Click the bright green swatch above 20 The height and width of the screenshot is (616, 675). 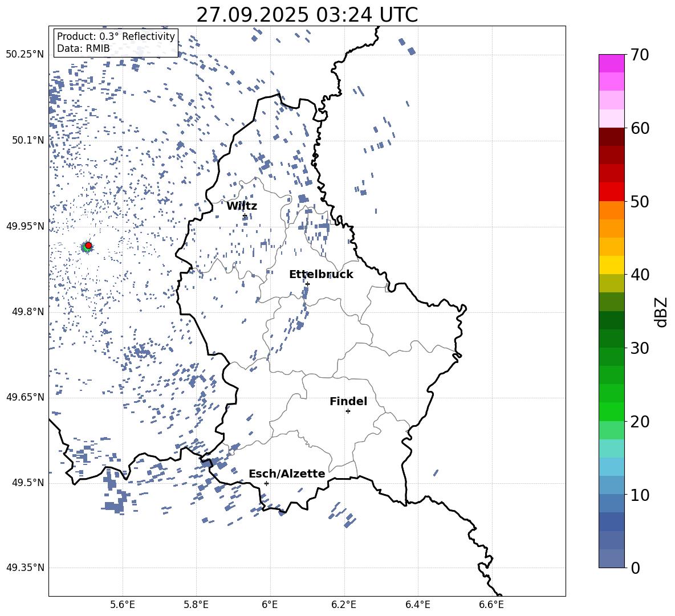[x=611, y=411]
